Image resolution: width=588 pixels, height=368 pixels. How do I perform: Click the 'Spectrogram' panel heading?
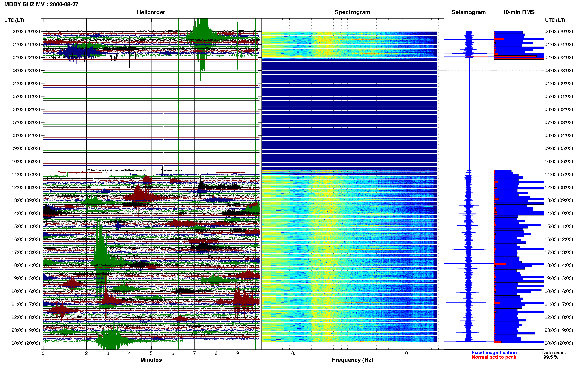pyautogui.click(x=352, y=12)
